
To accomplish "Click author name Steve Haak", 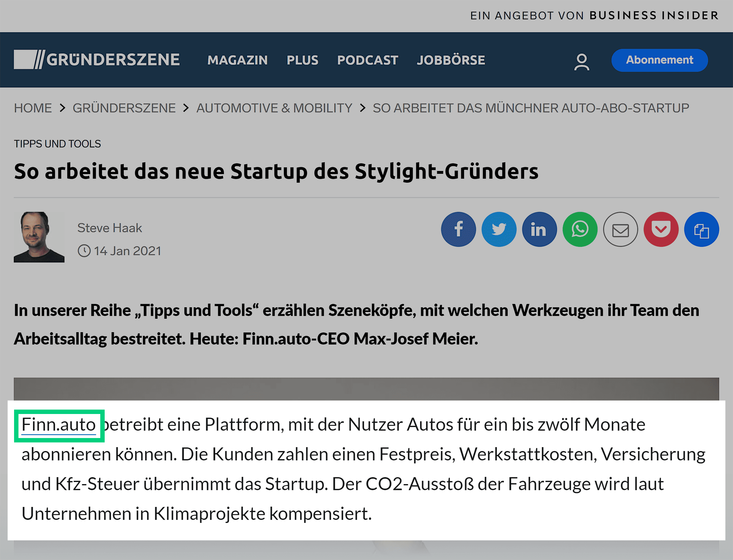I will coord(110,228).
